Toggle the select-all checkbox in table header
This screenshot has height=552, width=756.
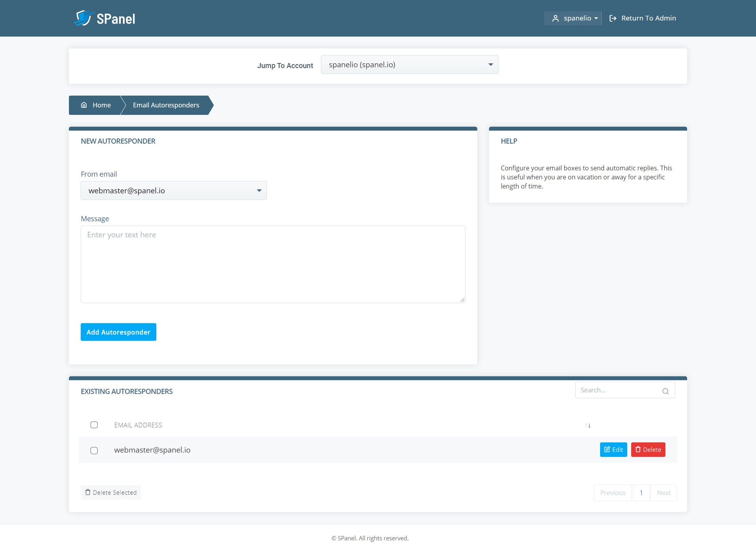[x=94, y=425]
